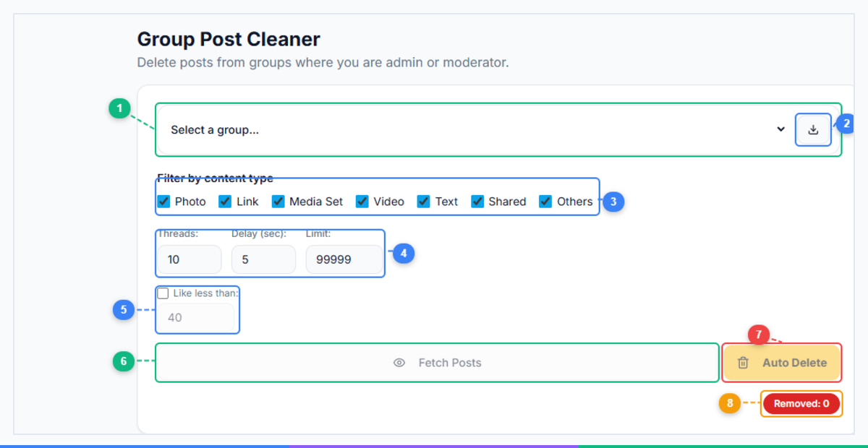Toggle the Others content type checkbox
Viewport: 868px width, 448px height.
[545, 202]
